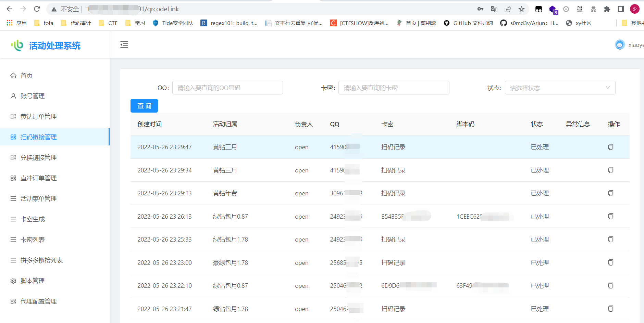This screenshot has width=644, height=323.
Task: Copy link for the 23:29:34 row
Action: [610, 170]
